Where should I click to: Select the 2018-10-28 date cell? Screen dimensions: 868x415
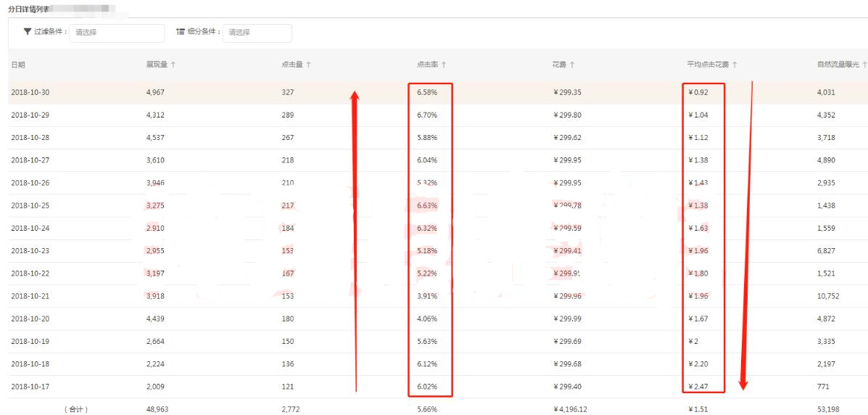(30, 138)
